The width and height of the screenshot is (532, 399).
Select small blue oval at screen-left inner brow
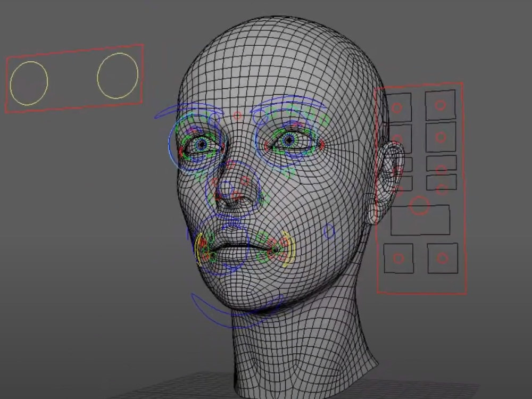(x=214, y=120)
